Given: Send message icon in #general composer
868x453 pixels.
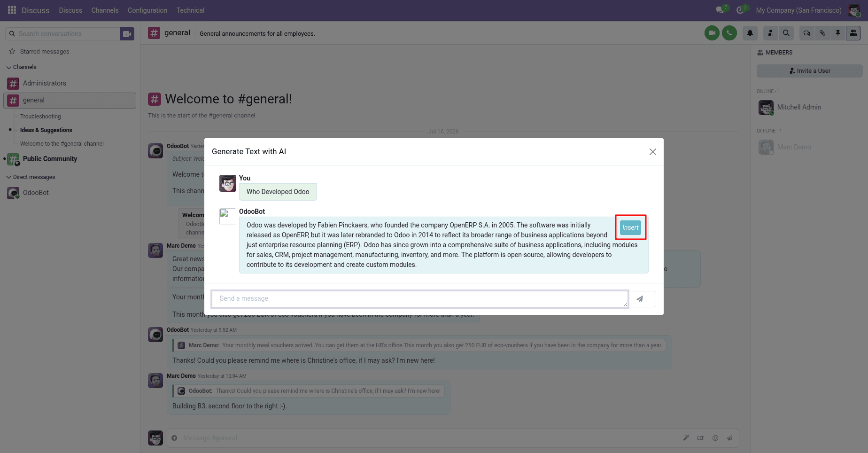Looking at the screenshot, I should pos(730,438).
